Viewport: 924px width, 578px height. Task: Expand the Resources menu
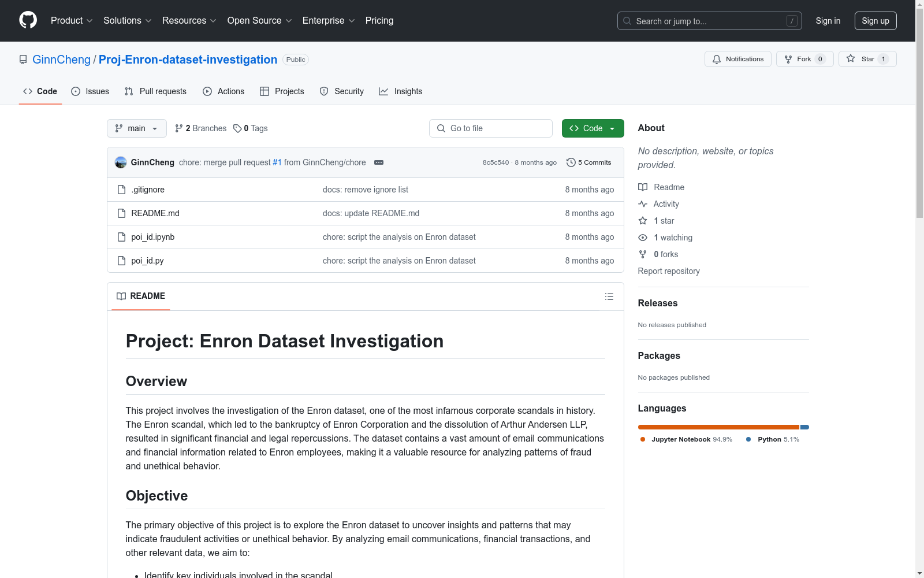(189, 20)
